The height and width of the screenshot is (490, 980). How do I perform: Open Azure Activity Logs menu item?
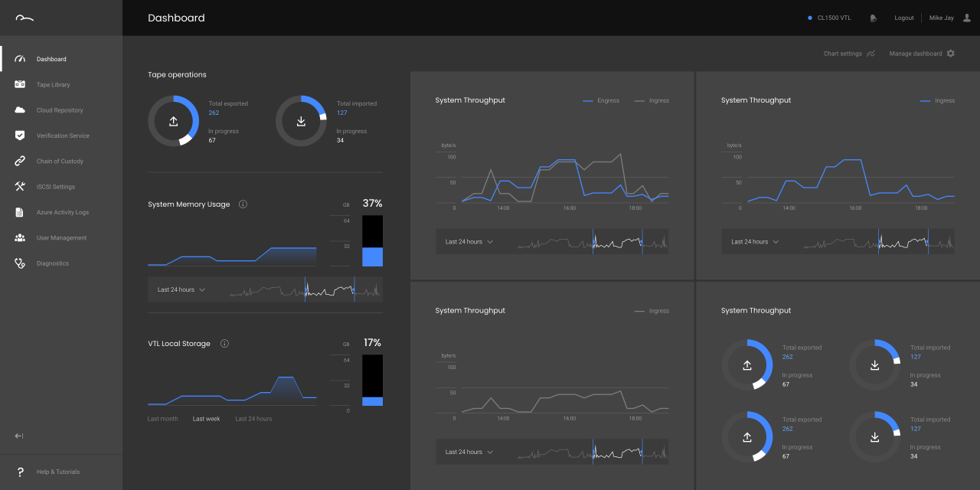(x=62, y=212)
